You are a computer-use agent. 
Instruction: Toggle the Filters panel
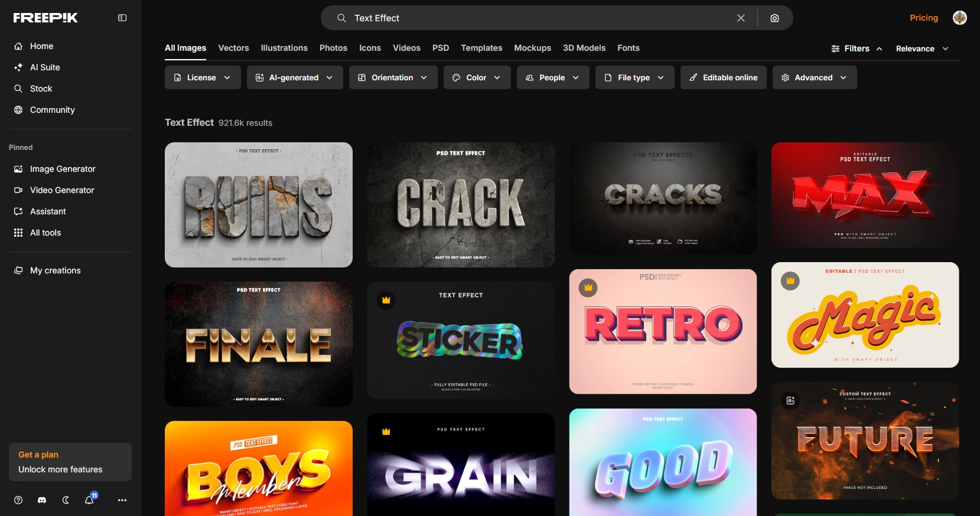coord(857,48)
